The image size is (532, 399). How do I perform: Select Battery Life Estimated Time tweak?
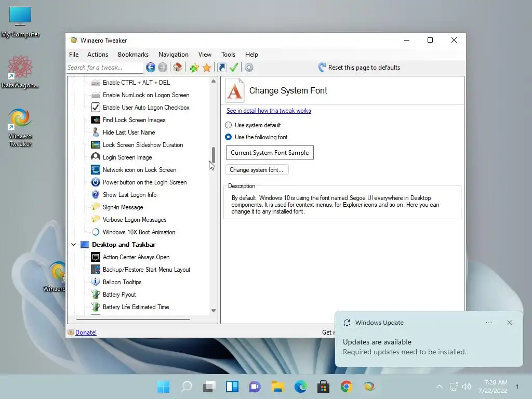click(136, 307)
